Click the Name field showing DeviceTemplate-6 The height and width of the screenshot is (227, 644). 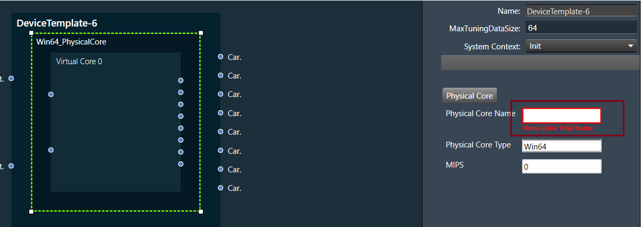point(581,11)
